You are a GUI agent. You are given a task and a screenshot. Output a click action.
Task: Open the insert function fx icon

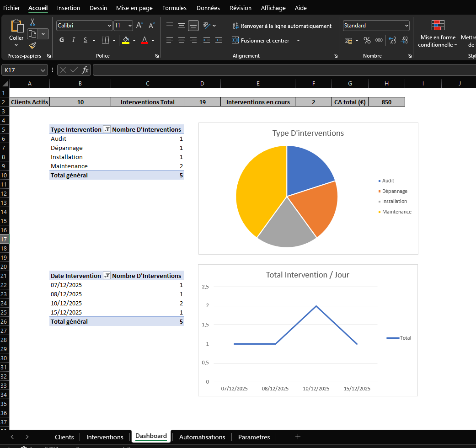click(x=86, y=70)
